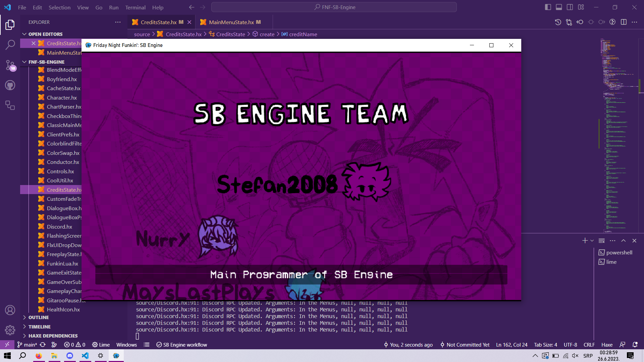Create a new terminal with plus icon
Screen dimensions: 644x362
coord(584,241)
